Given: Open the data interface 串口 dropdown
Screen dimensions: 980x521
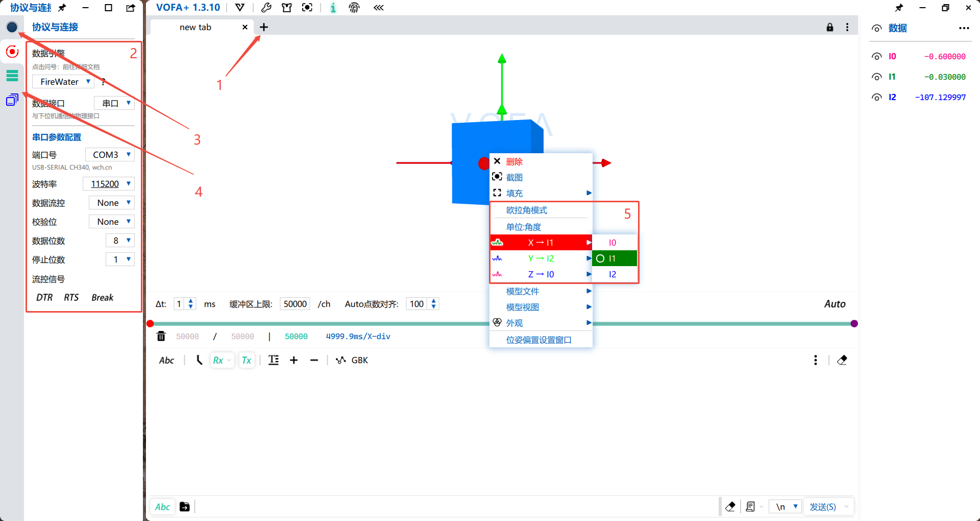Looking at the screenshot, I should pos(114,103).
